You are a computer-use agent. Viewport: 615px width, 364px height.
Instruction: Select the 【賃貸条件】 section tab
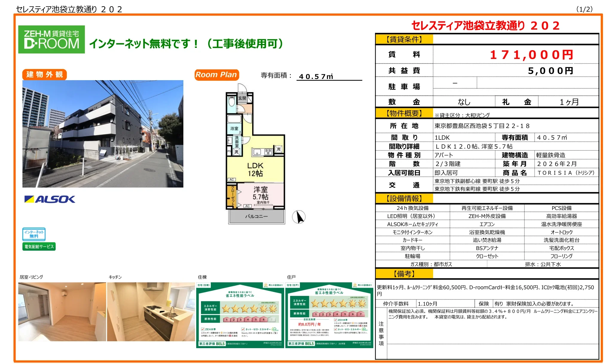pos(404,39)
